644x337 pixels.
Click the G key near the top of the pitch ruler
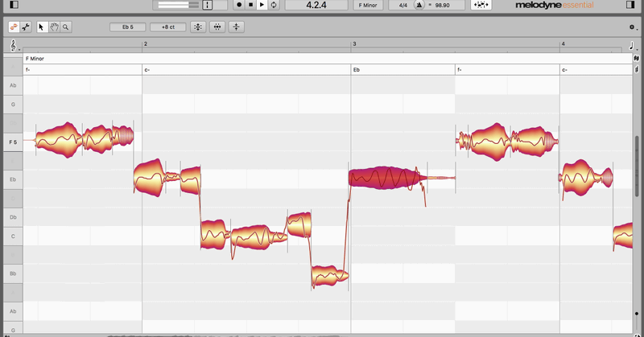13,105
